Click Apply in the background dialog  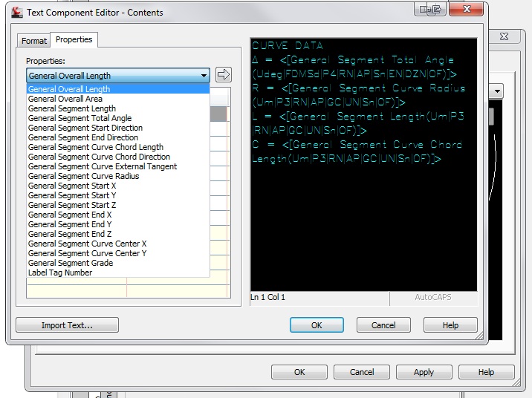[424, 372]
